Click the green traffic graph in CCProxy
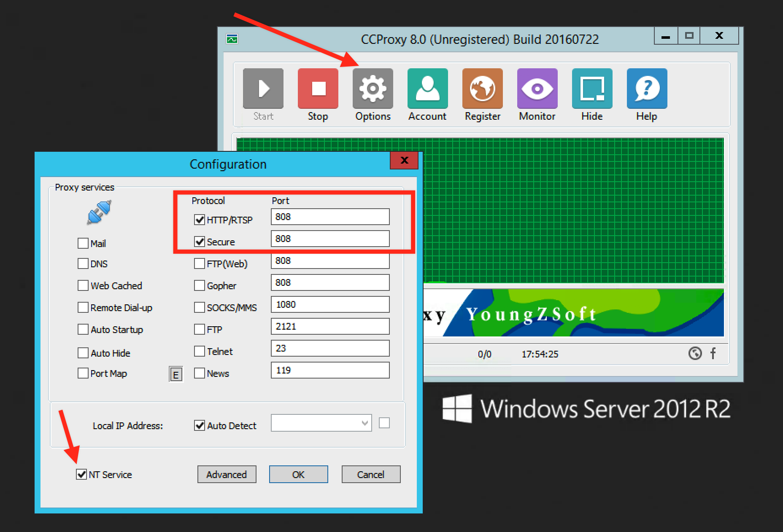Screen dimensions: 783x532 click(573, 210)
